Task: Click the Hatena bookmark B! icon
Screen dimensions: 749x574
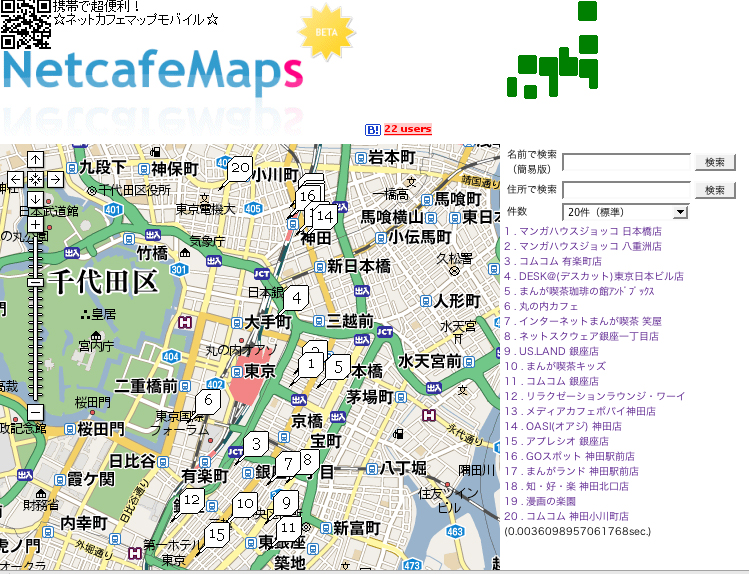Action: coord(373,129)
